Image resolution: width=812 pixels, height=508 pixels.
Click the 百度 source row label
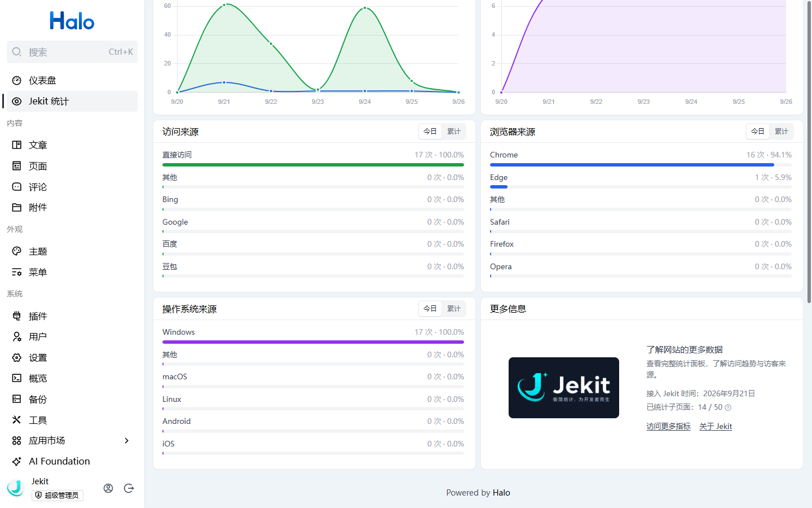(170, 244)
